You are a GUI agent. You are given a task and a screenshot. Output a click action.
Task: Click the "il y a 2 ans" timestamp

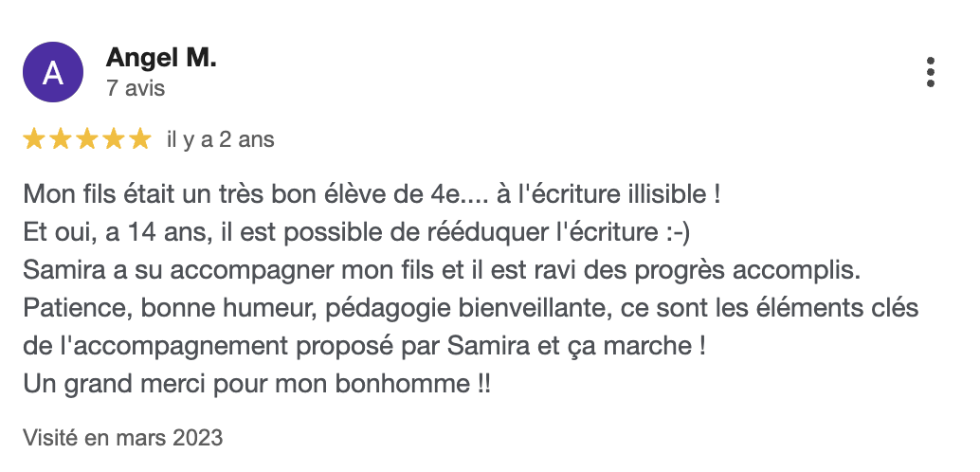[220, 140]
